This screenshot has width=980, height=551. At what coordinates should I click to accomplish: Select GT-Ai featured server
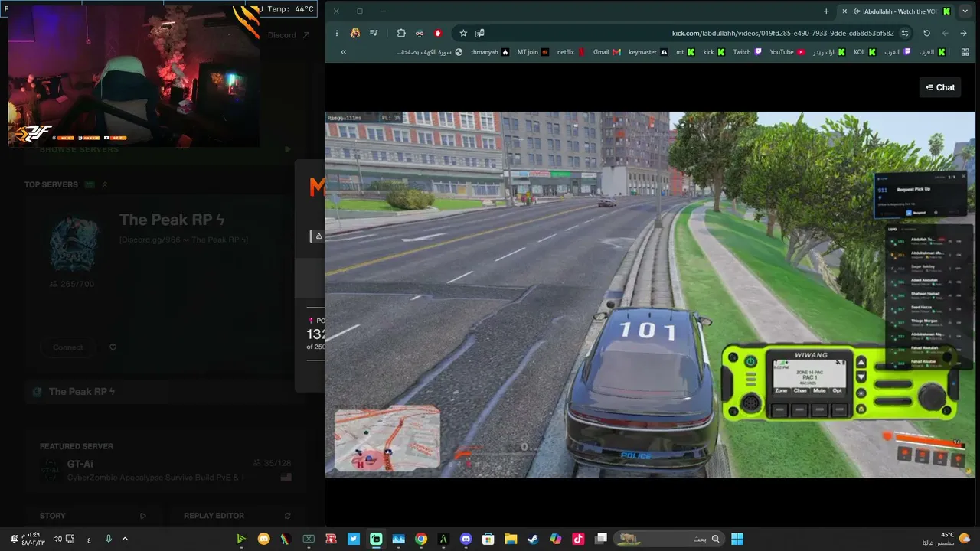point(165,469)
